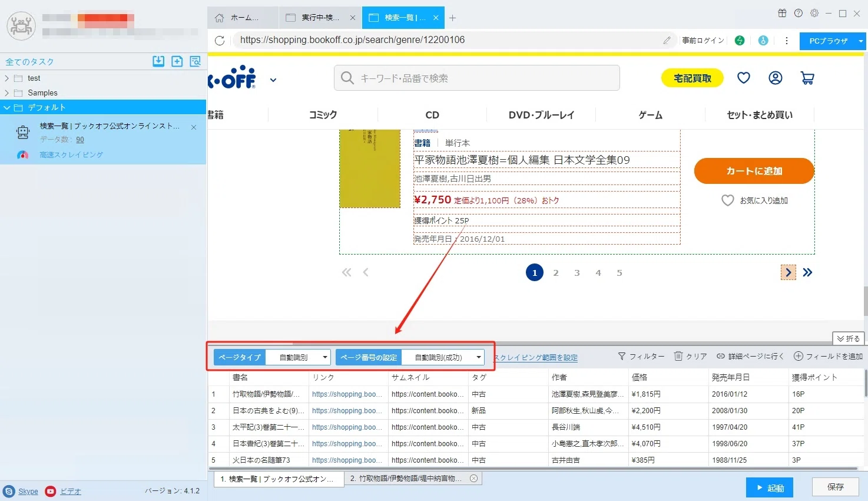Reload the page with the refresh icon
The image size is (868, 501).
[220, 41]
